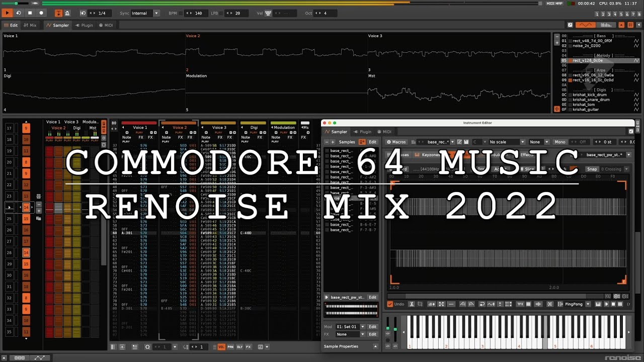Viewport: 644px width, 362px height.
Task: Click Edit button beside Mod set
Action: click(x=372, y=327)
